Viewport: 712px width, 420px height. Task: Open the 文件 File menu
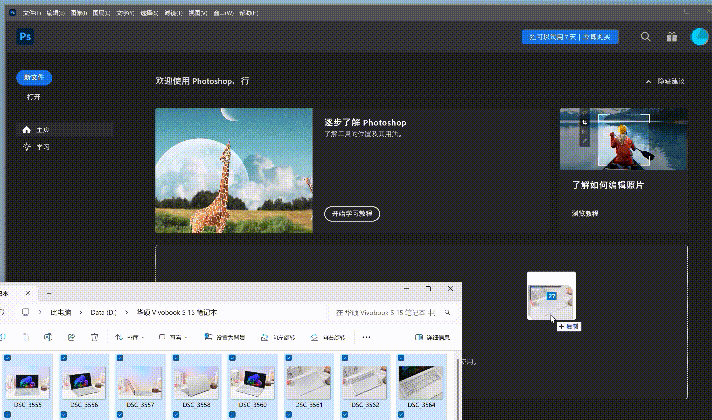coord(32,13)
